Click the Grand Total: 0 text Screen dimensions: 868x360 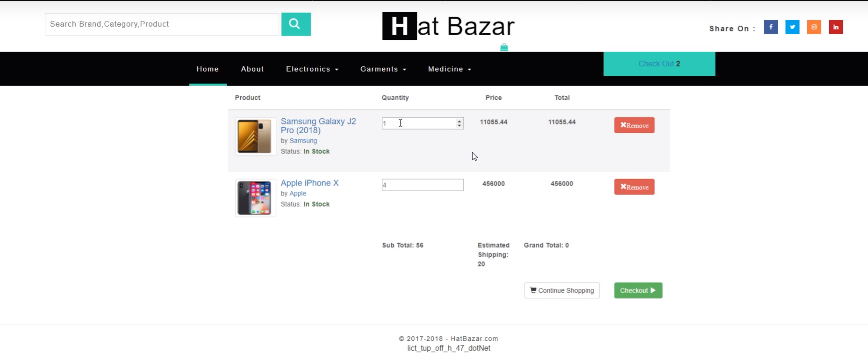click(546, 245)
